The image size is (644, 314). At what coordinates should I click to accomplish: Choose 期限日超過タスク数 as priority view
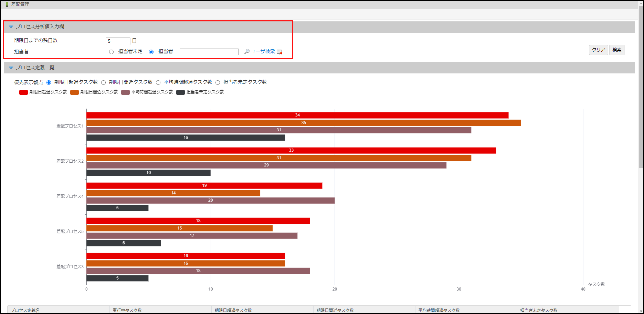[x=49, y=82]
